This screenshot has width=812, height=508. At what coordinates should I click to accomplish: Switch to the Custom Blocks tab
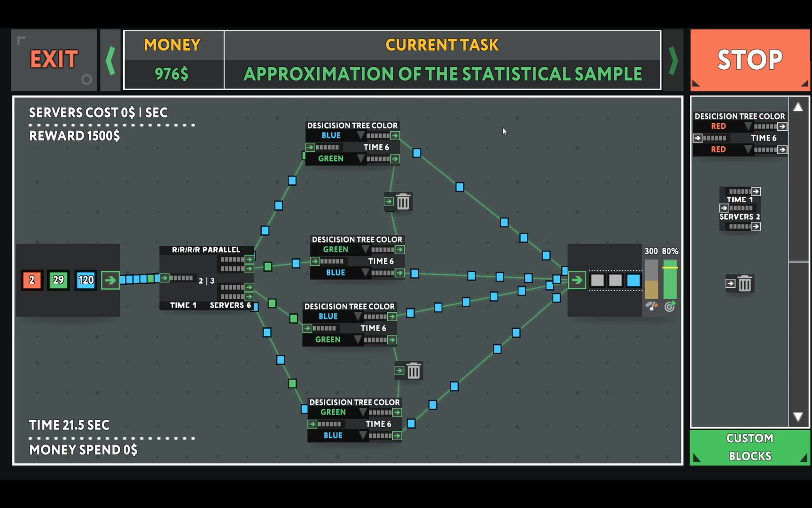[x=749, y=446]
